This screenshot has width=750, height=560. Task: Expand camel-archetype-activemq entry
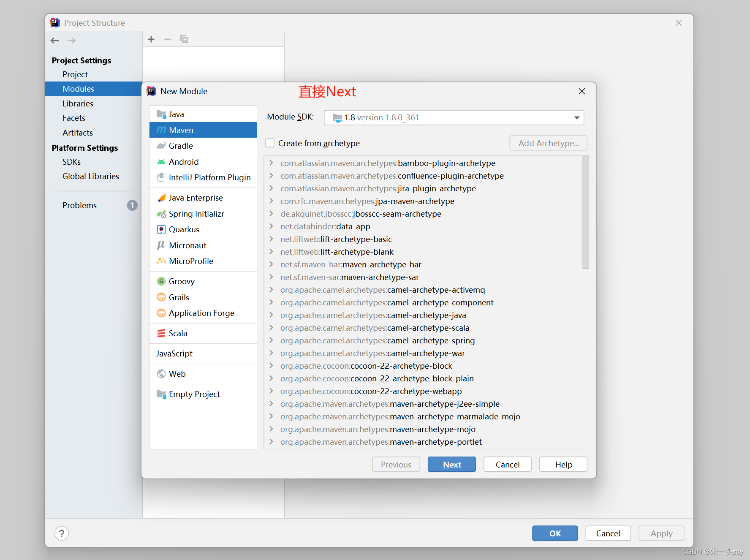coord(272,290)
